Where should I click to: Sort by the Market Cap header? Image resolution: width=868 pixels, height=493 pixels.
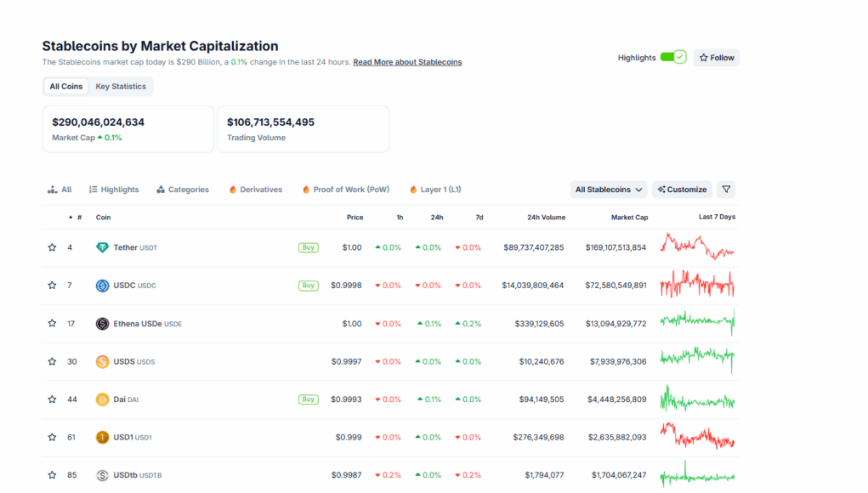click(629, 218)
